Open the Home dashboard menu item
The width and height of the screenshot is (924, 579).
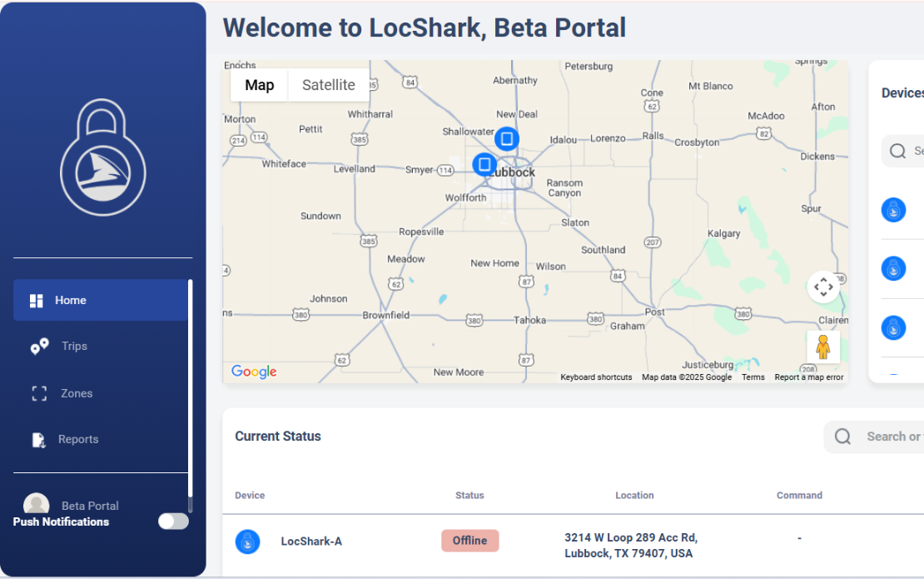[x=100, y=300]
